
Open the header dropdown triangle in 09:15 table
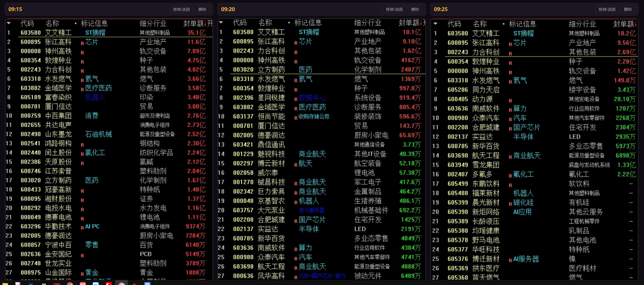[9, 23]
